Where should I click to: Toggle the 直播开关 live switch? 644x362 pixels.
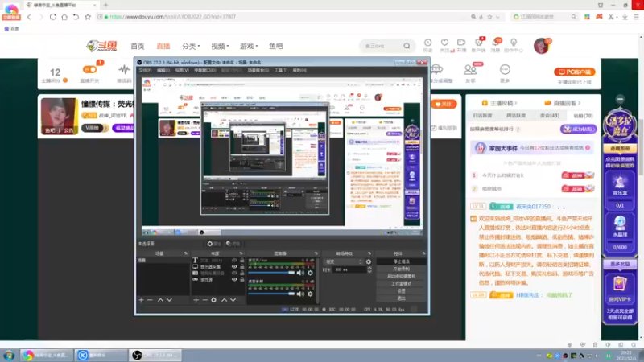pyautogui.click(x=89, y=70)
